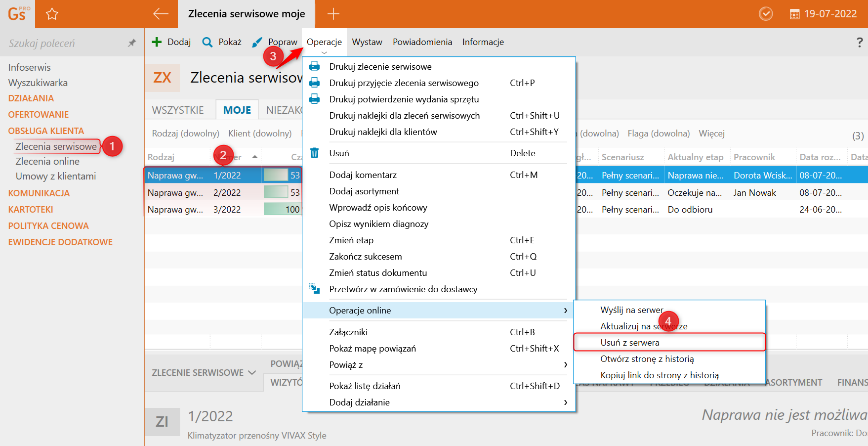The width and height of the screenshot is (868, 446).
Task: Click the checkmark circle icon
Action: [x=766, y=14]
